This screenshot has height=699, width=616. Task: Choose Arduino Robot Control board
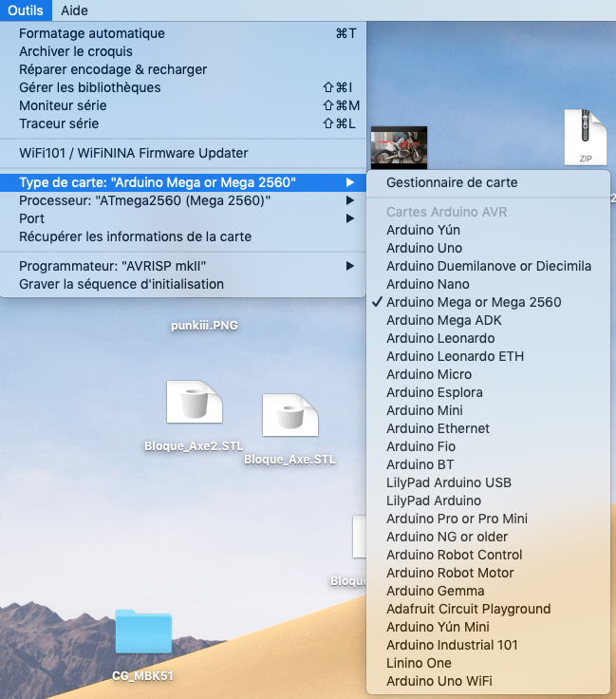coord(488,555)
